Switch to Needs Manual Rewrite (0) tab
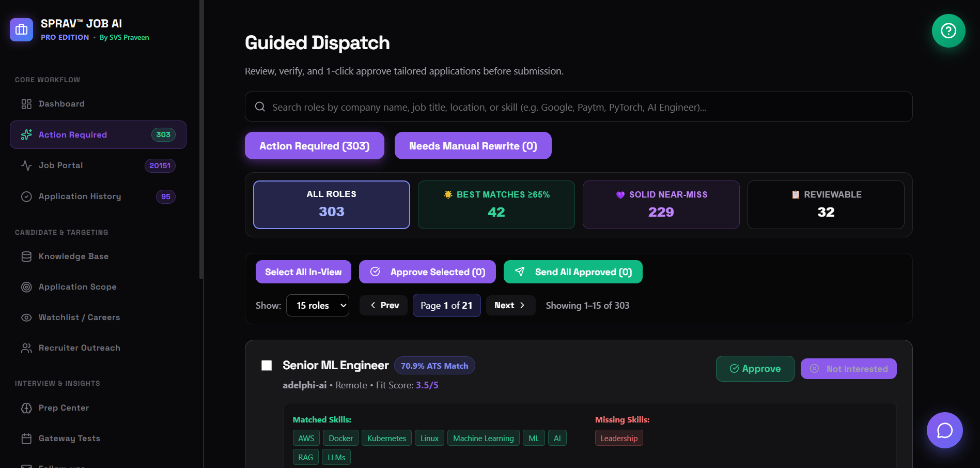Screen dimensions: 980x468 473,146
